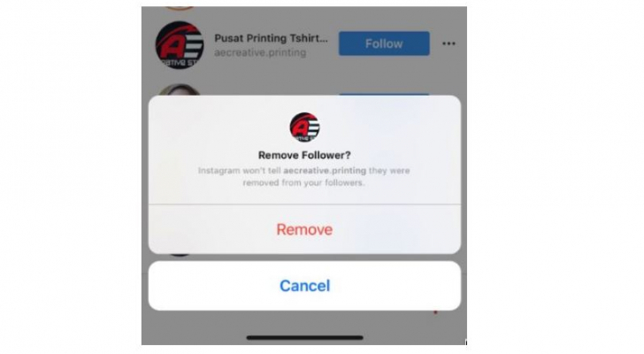The width and height of the screenshot is (644, 354).
Task: Open the Pusat Printing Tshirt... display name
Action: point(271,38)
